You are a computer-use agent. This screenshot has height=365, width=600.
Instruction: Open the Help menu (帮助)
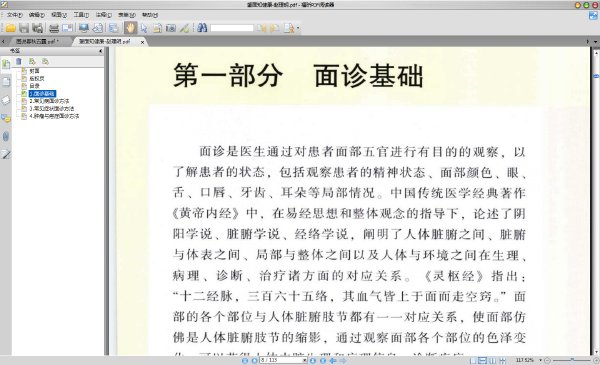click(150, 15)
